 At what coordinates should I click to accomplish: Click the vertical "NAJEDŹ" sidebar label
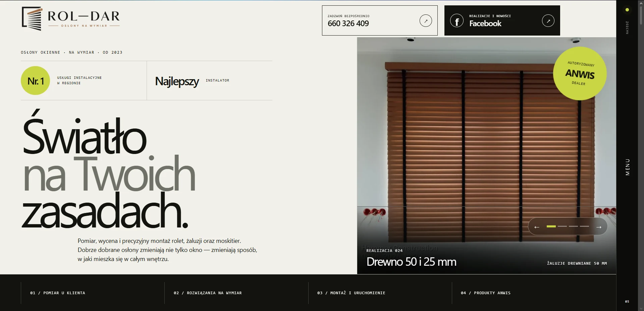pos(627,28)
